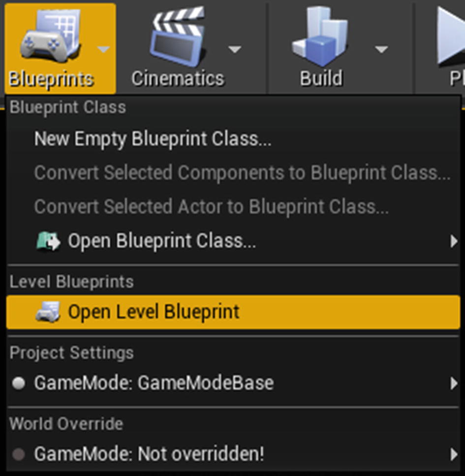
Task: Expand Open Blueprint Class submenu arrow
Action: [x=454, y=241]
